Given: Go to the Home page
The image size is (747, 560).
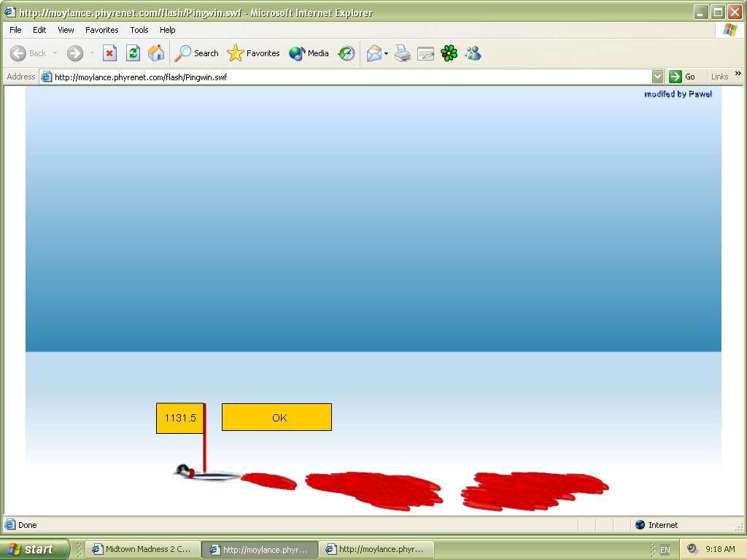Looking at the screenshot, I should coord(155,53).
